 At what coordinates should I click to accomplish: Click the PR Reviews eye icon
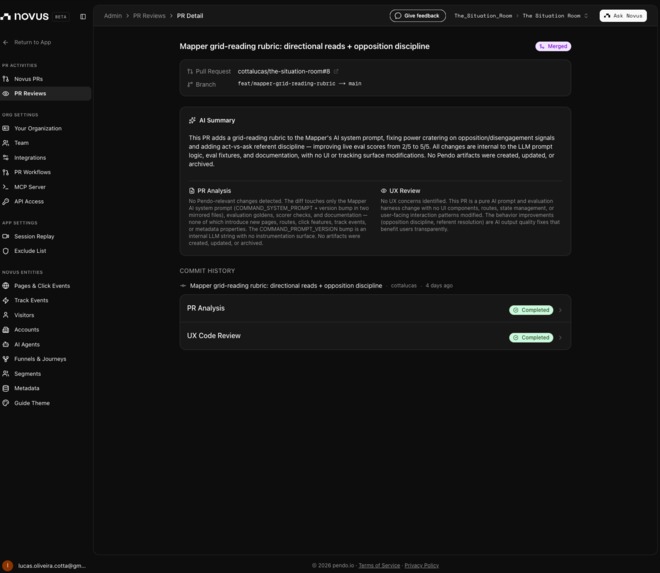pos(5,93)
